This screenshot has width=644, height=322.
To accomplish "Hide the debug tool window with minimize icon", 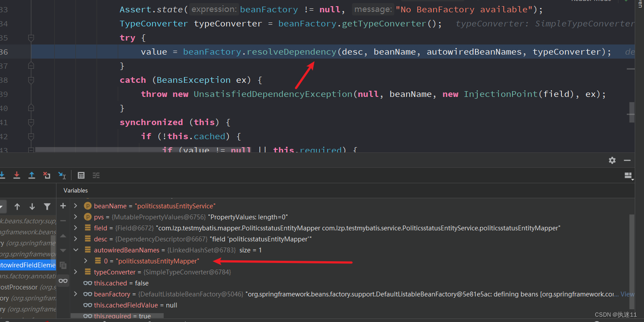I will [627, 160].
